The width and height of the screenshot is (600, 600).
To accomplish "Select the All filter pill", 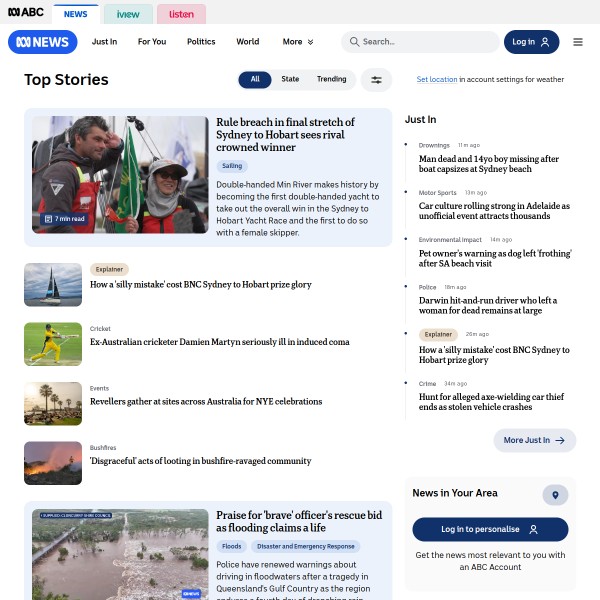I will coord(255,80).
